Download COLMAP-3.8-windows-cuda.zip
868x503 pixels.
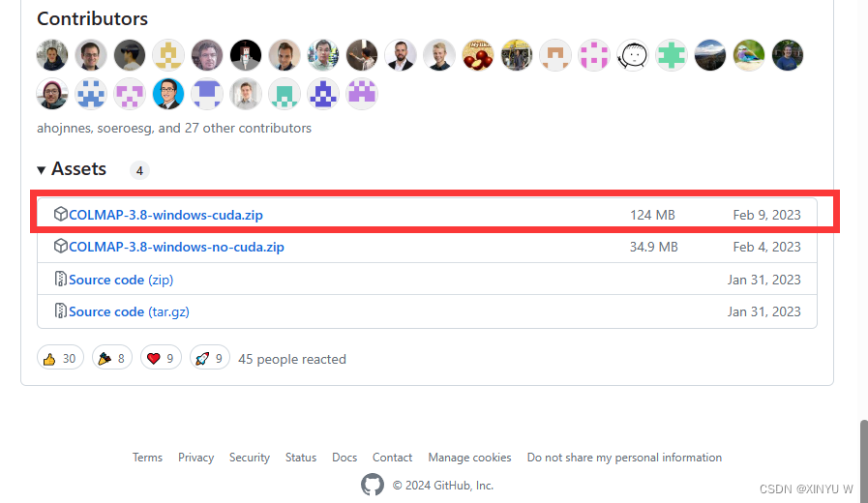click(165, 215)
